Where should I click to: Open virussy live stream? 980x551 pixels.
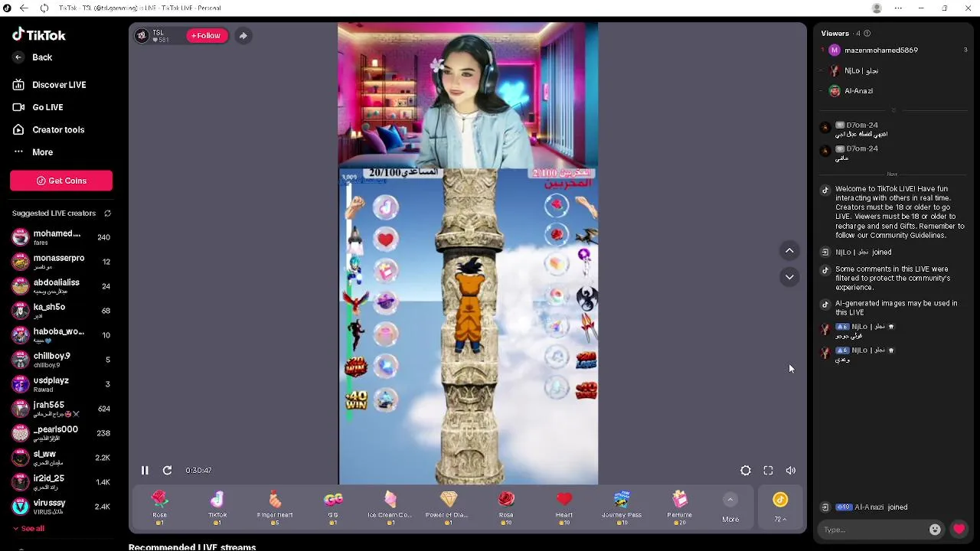point(61,507)
